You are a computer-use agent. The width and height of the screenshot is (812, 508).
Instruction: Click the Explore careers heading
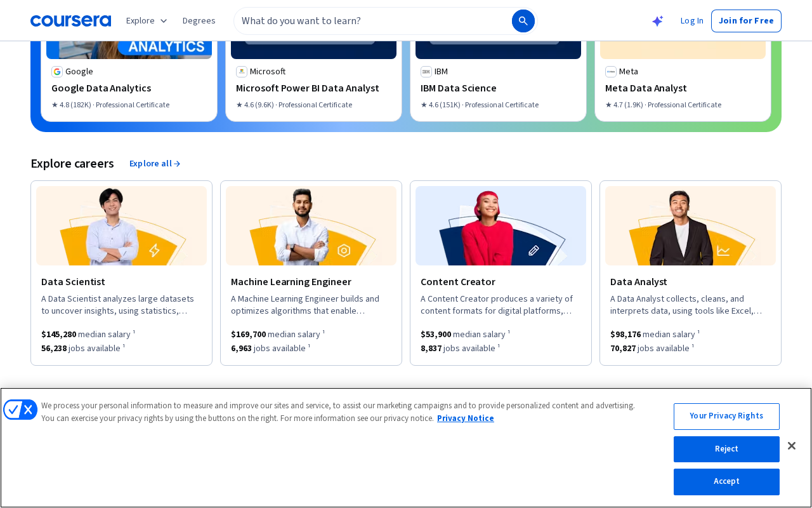click(x=72, y=164)
